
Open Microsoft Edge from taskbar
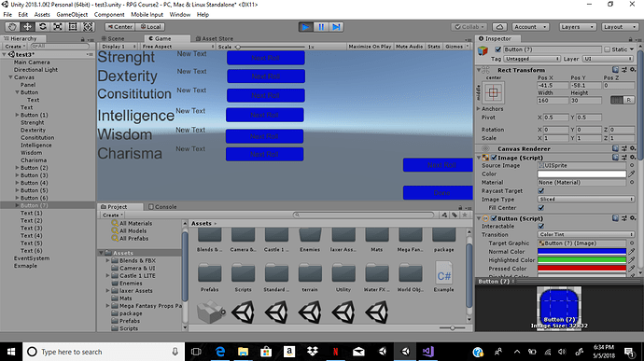[220, 352]
